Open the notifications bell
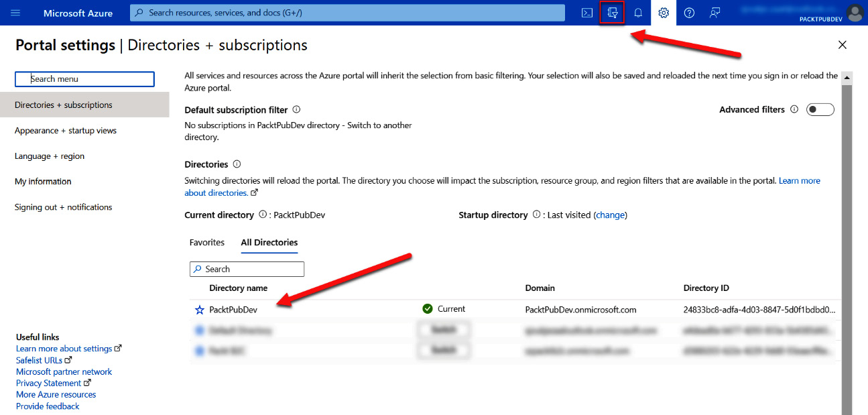This screenshot has width=868, height=415. (x=638, y=13)
